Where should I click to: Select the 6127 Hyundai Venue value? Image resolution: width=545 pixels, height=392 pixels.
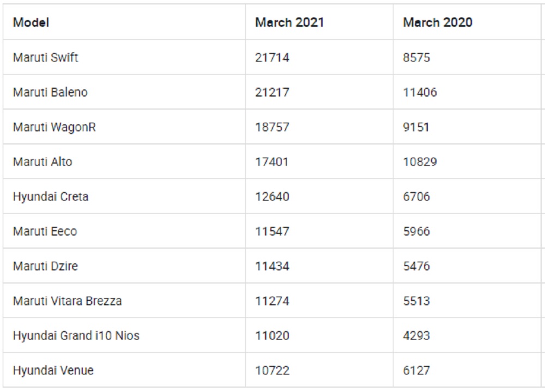click(x=416, y=371)
